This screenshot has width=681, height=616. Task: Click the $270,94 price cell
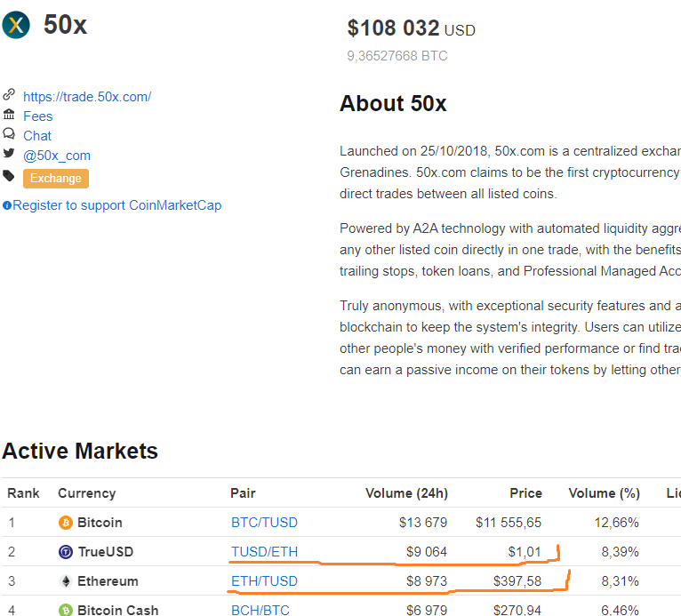[x=517, y=610]
